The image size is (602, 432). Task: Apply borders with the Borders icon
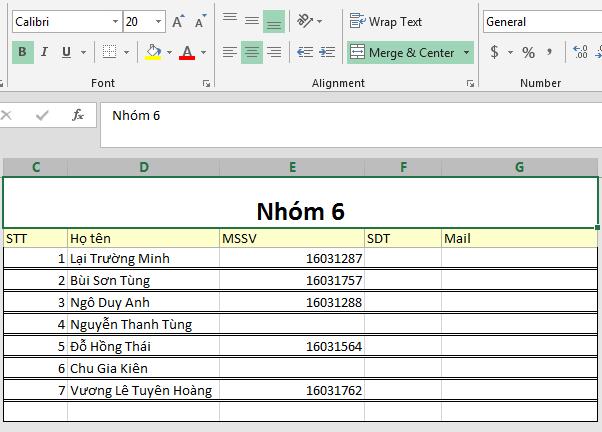(109, 52)
